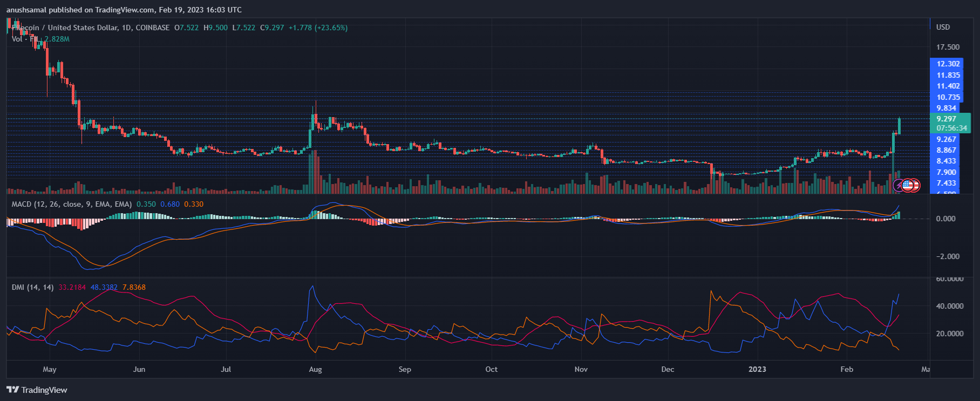
Task: Click the Vol · FIL volume indicator label
Action: [x=25, y=39]
